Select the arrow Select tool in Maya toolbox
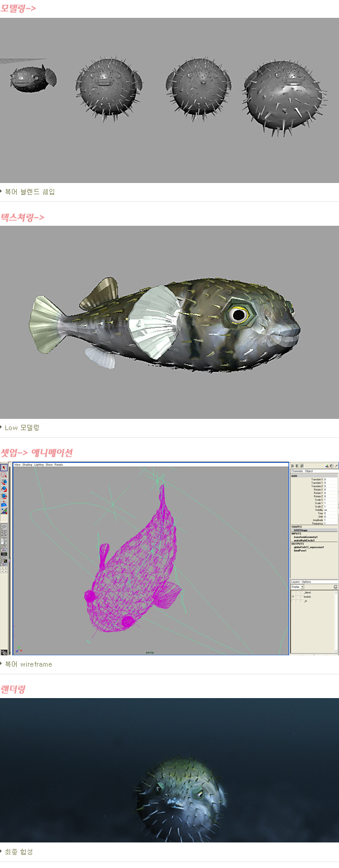Screen dimensions: 339x868 (4, 468)
